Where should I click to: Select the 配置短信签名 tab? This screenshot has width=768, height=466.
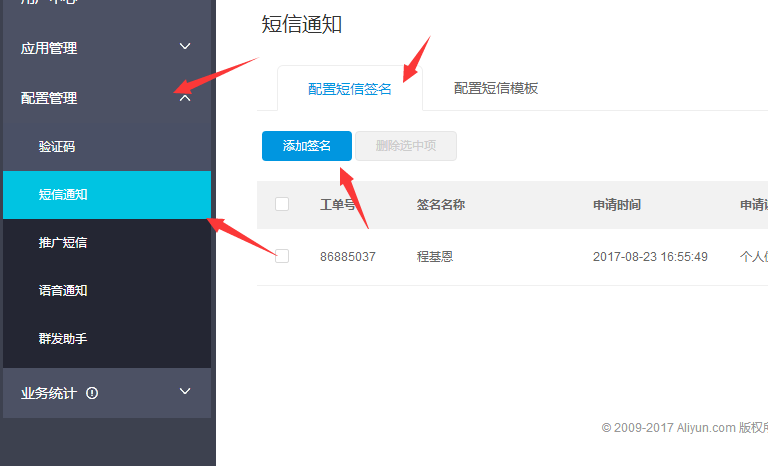[x=349, y=89]
